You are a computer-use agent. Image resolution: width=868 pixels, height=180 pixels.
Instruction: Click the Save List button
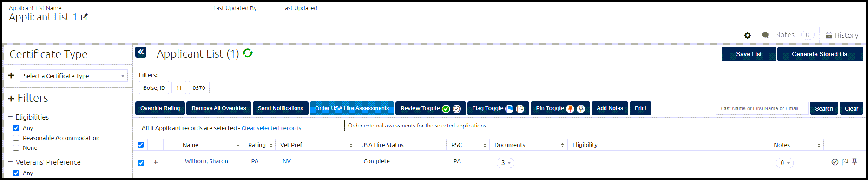click(749, 54)
